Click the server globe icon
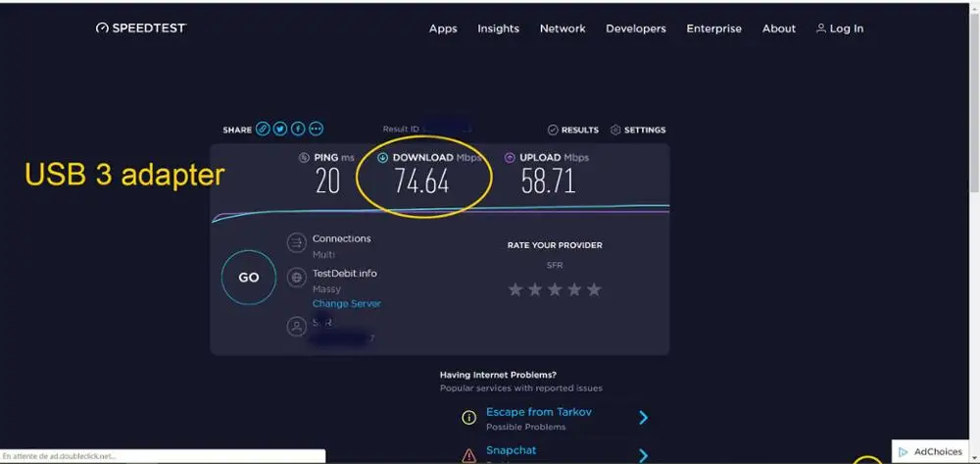This screenshot has height=464, width=980. point(296,278)
